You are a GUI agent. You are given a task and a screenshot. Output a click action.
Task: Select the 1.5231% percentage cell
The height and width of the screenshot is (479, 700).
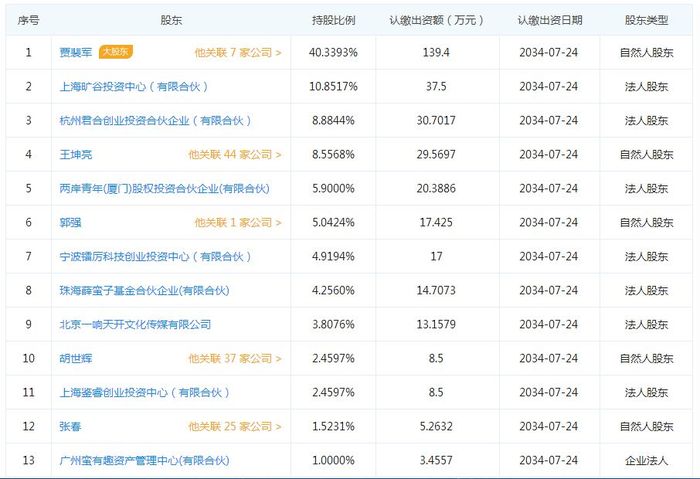(333, 426)
